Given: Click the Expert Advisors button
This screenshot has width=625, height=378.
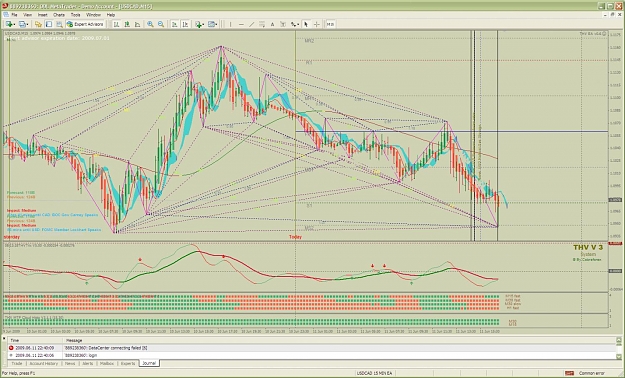Looking at the screenshot, I should click(85, 24).
